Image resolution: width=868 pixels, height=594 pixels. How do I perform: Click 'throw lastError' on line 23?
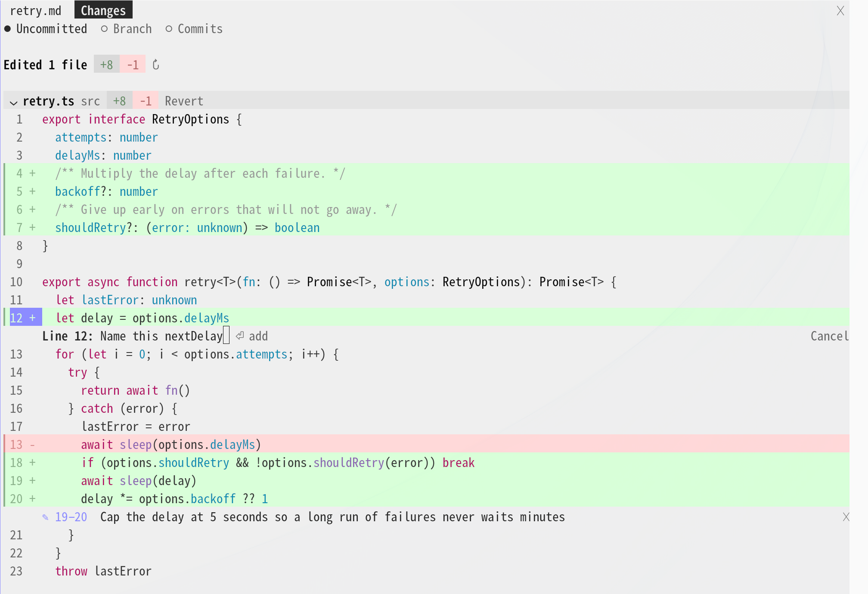(103, 571)
